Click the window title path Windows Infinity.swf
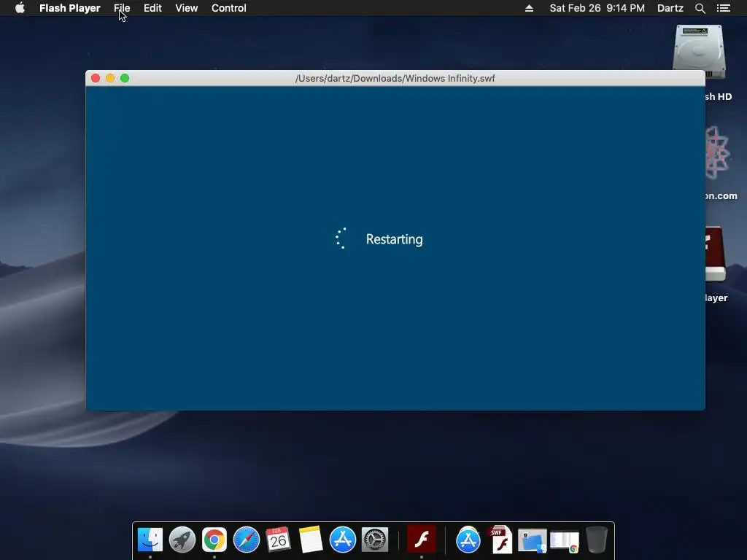747x560 pixels. click(395, 79)
